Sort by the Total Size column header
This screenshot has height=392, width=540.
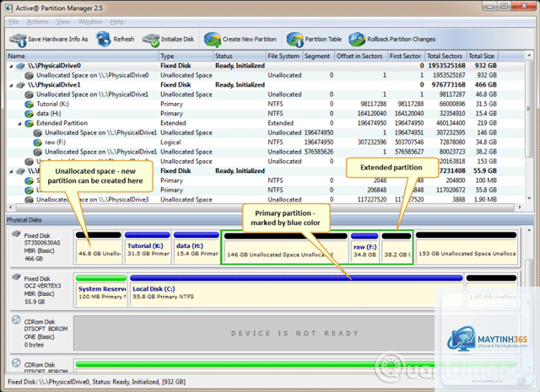click(x=482, y=56)
